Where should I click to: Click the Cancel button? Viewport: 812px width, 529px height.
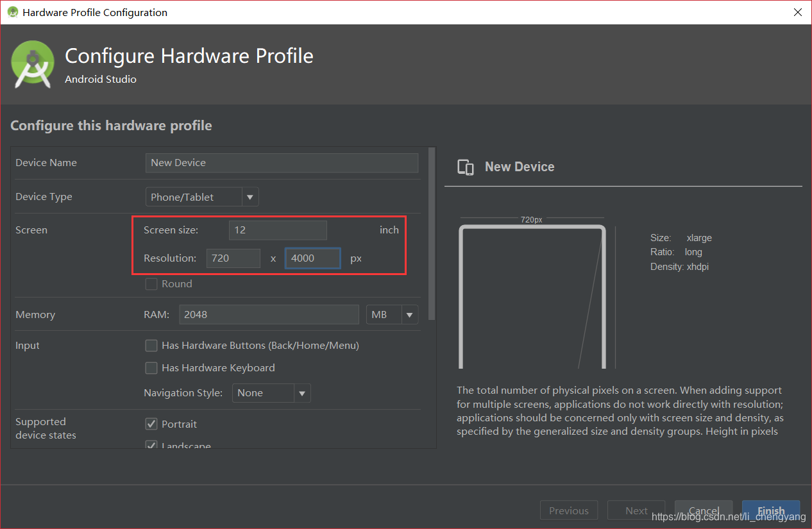703,511
